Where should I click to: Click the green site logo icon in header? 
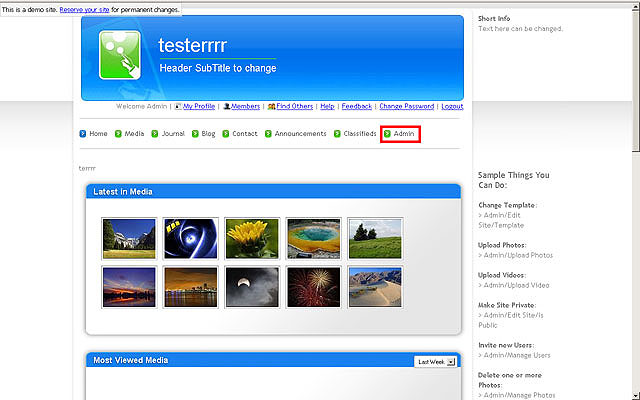pos(122,57)
